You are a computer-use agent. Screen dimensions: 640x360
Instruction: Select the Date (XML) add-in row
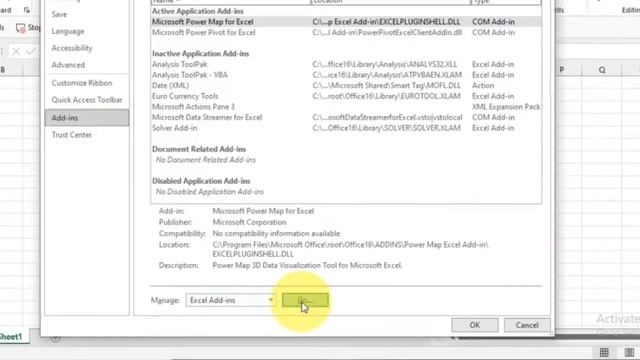[x=346, y=85]
